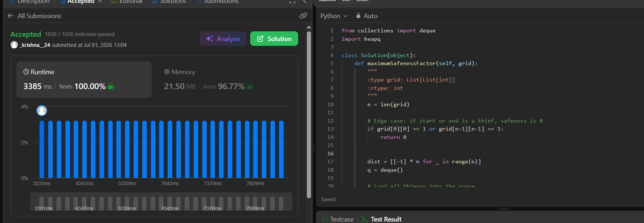Viewport: 644px width, 223px height.
Task: Click the 4% axis label on chart
Action: [25, 107]
